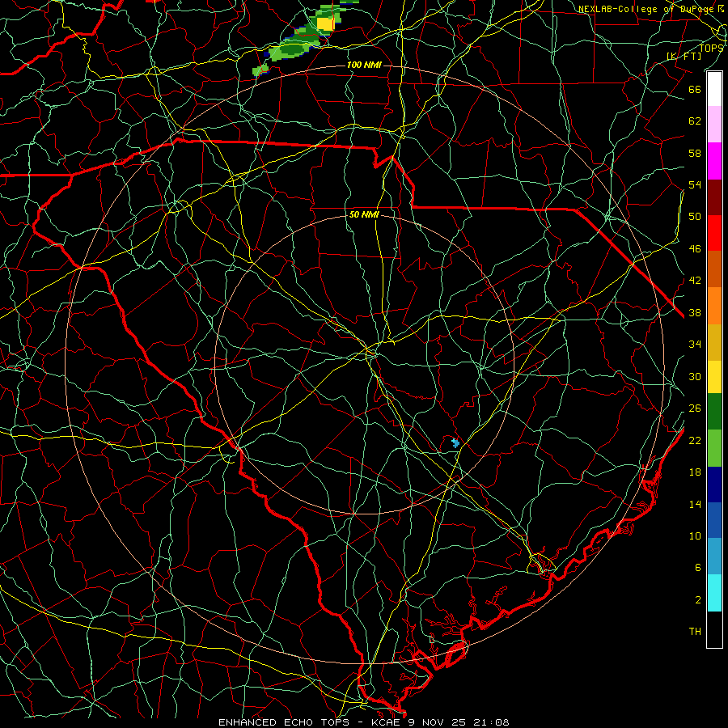This screenshot has height=728, width=728.
Task: Click the "ENHANCED ECHO TOPS" caption at the bottom
Action: click(x=284, y=722)
